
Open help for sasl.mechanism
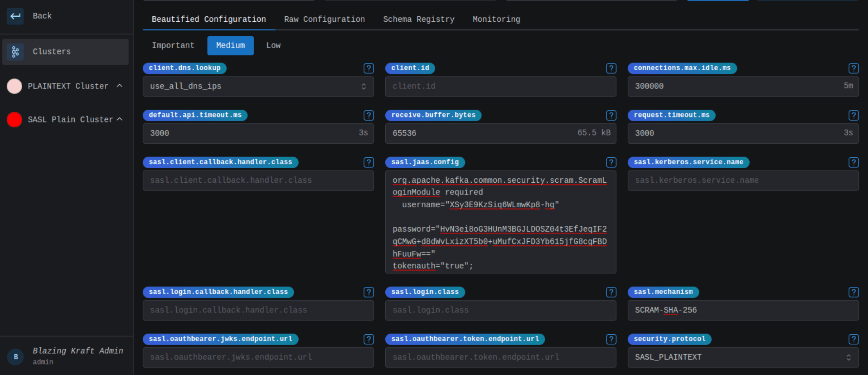click(853, 292)
